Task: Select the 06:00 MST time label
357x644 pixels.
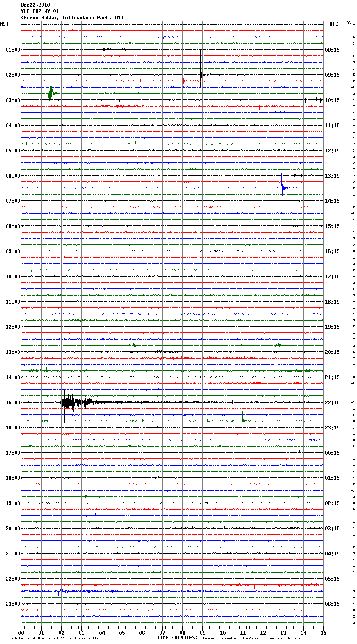Action: click(13, 176)
